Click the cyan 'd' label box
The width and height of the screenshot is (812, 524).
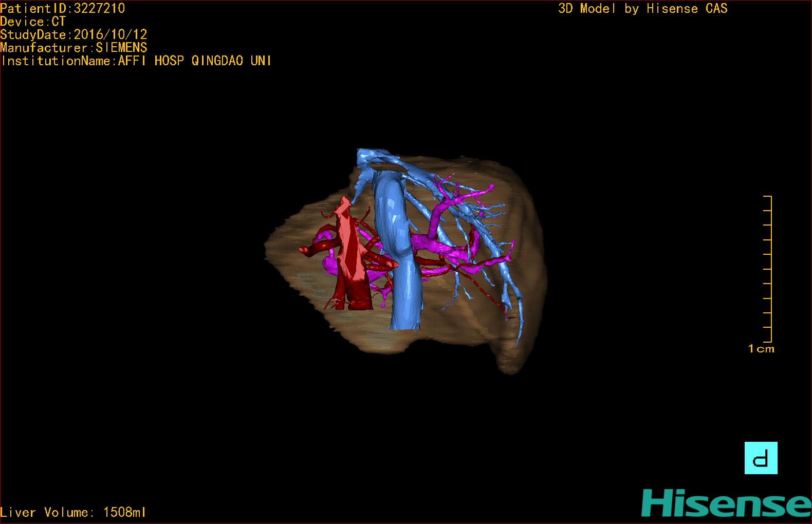(761, 458)
